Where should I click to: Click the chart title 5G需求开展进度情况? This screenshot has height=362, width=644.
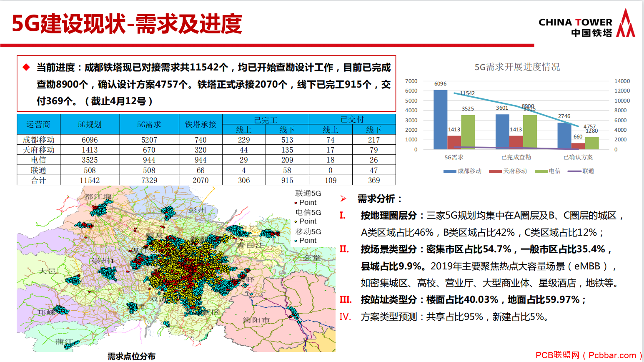click(517, 67)
